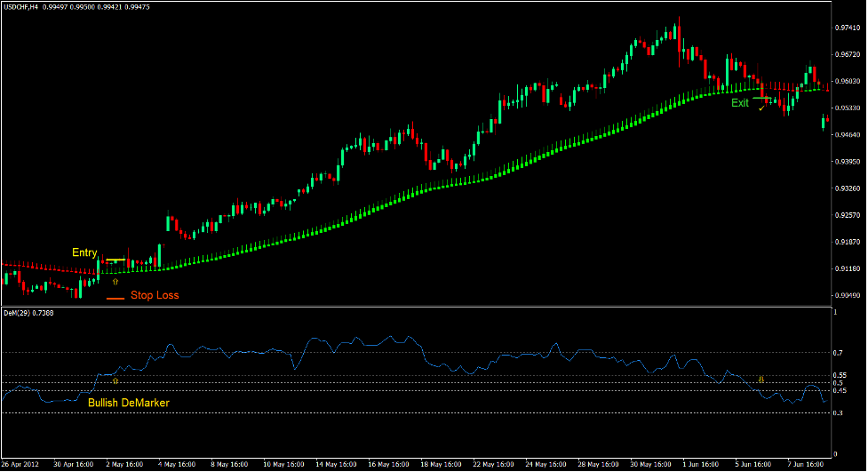
Task: Click the 0.3 DeMarker level label
Action: coord(838,413)
